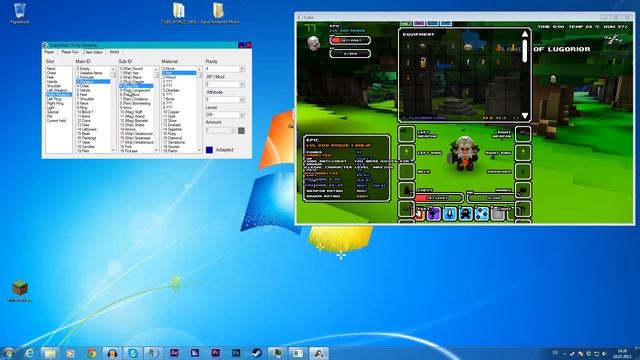The height and width of the screenshot is (360, 640).
Task: Open the CUBEWORLD folder on desktop
Action: (x=178, y=13)
